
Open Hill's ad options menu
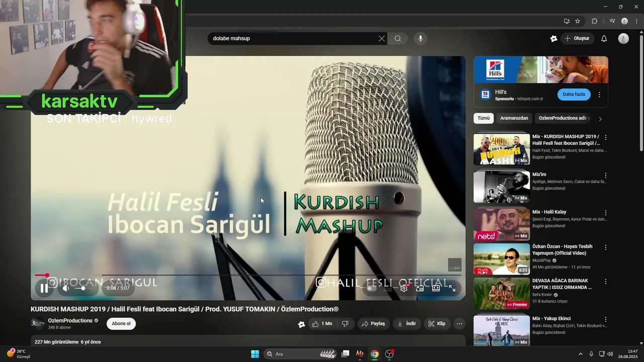tap(599, 95)
